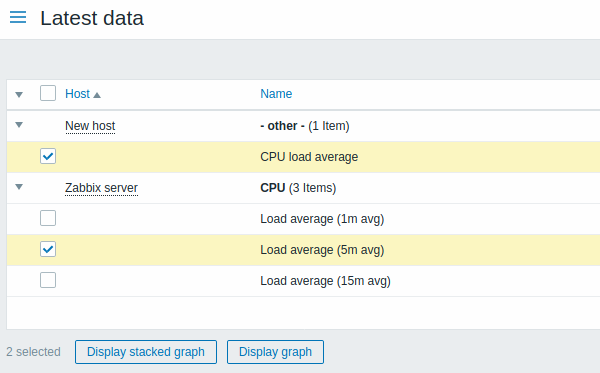Open the New host link

tap(90, 126)
